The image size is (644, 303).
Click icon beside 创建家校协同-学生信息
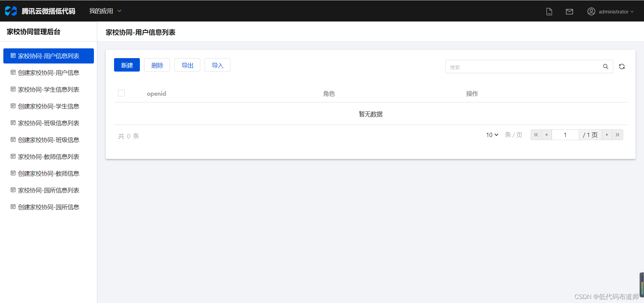(13, 106)
